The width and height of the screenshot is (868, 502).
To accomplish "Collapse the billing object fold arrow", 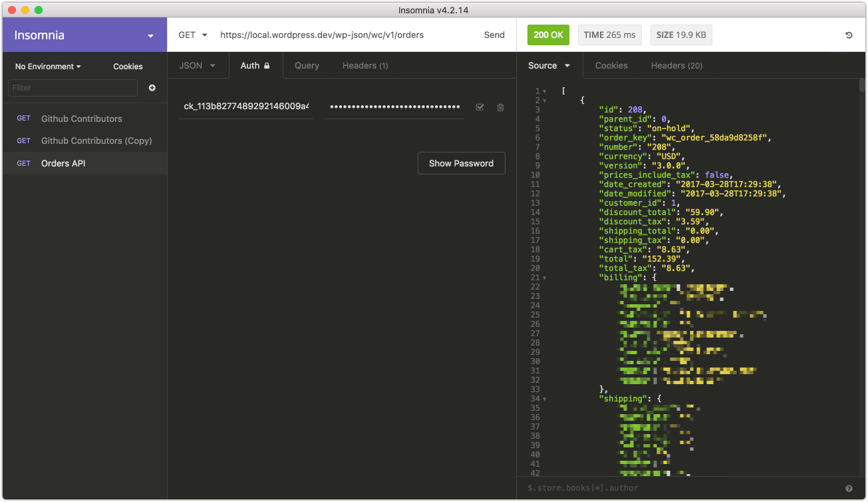I will (x=545, y=278).
